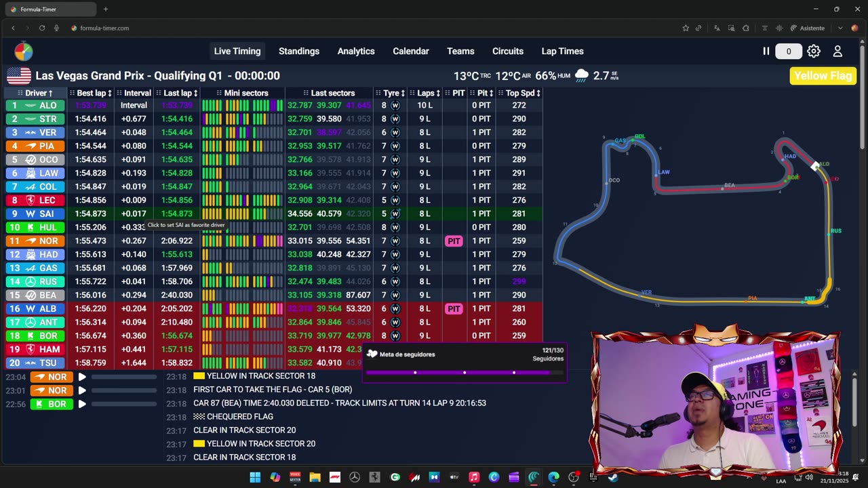Open the F1 app on the taskbar
The width and height of the screenshot is (868, 488).
click(335, 478)
